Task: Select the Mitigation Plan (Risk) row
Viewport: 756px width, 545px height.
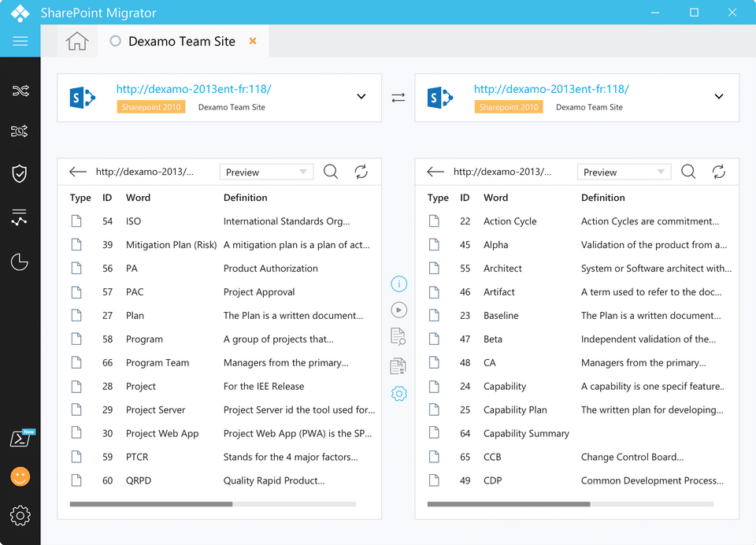Action: coord(220,245)
